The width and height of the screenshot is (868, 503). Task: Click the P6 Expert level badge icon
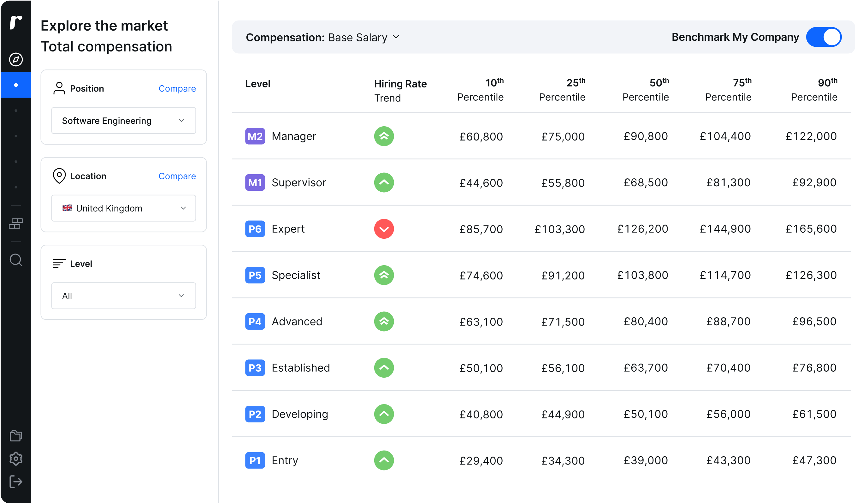tap(254, 229)
